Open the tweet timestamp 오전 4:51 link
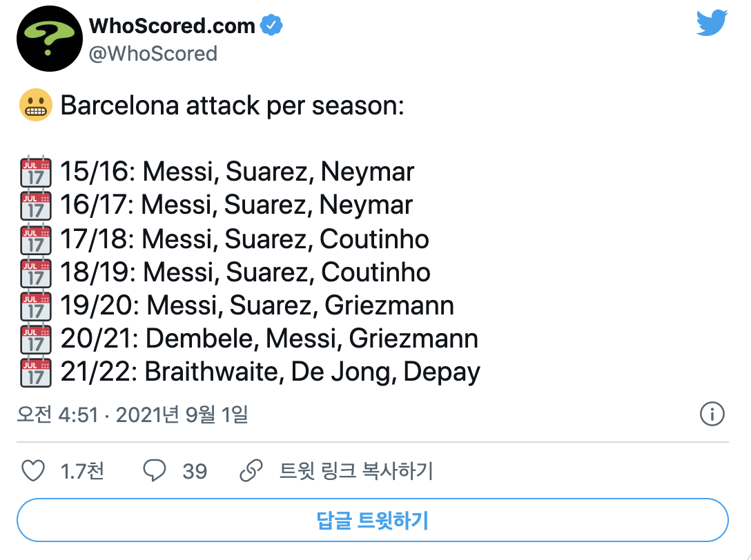Image resolution: width=751 pixels, height=560 pixels. point(132,414)
